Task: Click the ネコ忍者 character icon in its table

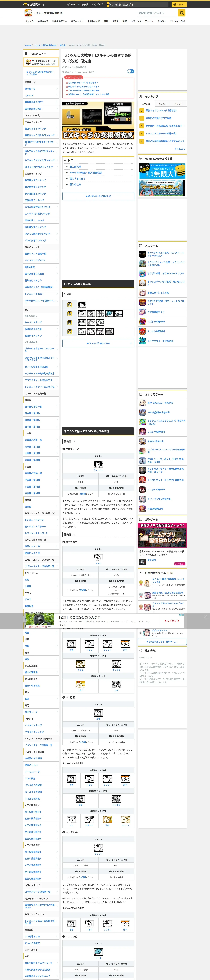Action: coord(98,713)
